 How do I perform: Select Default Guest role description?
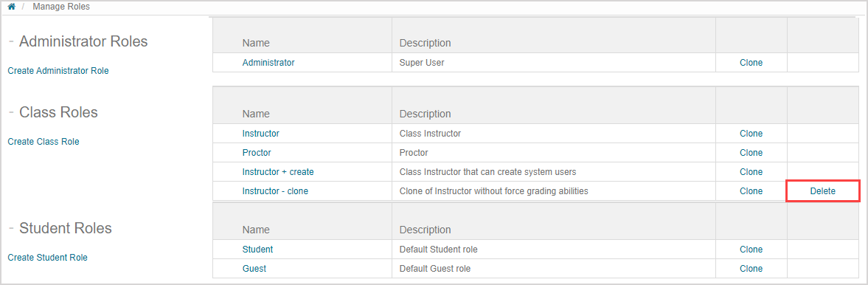554,268
